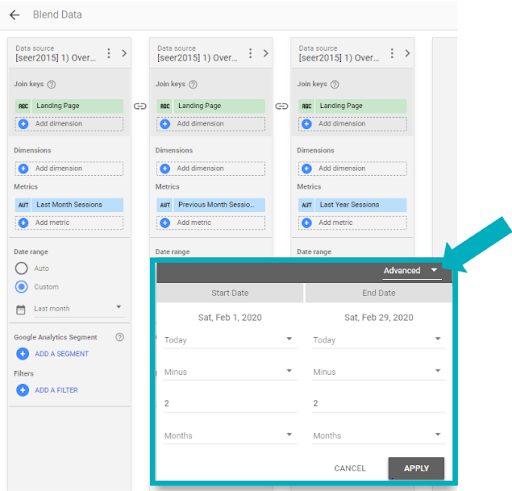Select the End Date header tab
Screen dimensions: 512x491
click(x=379, y=293)
